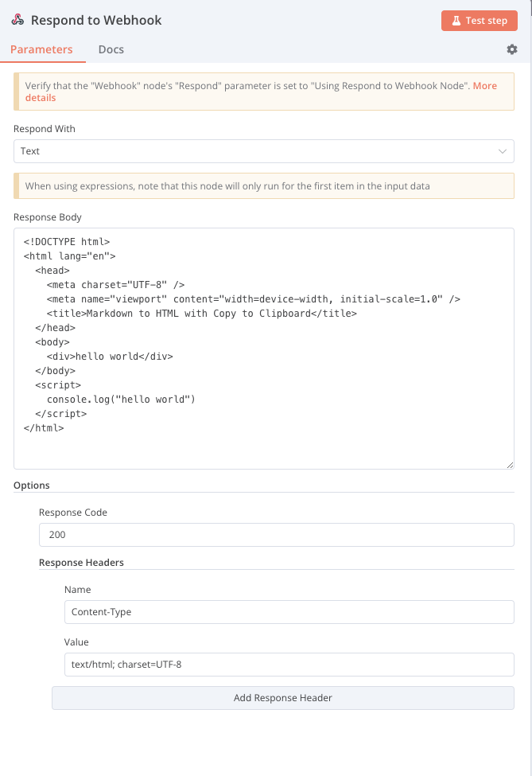The height and width of the screenshot is (776, 532).
Task: Click the header Name field with Content-Type
Action: click(289, 612)
